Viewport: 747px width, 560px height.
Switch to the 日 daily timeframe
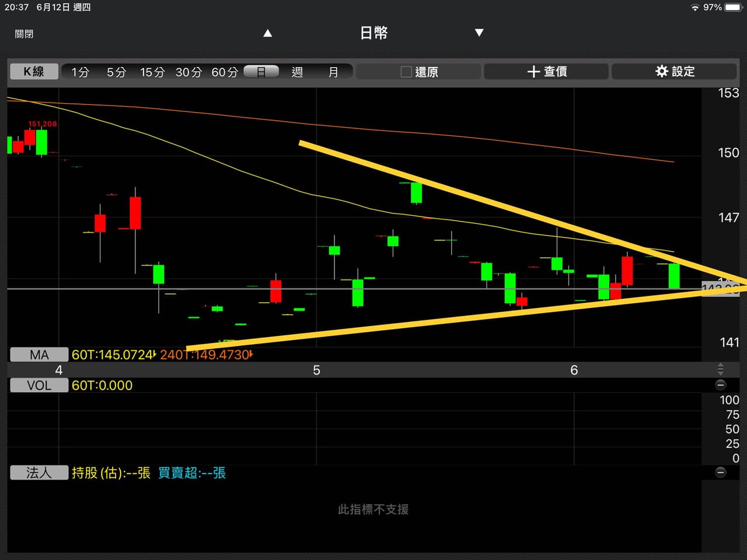261,72
